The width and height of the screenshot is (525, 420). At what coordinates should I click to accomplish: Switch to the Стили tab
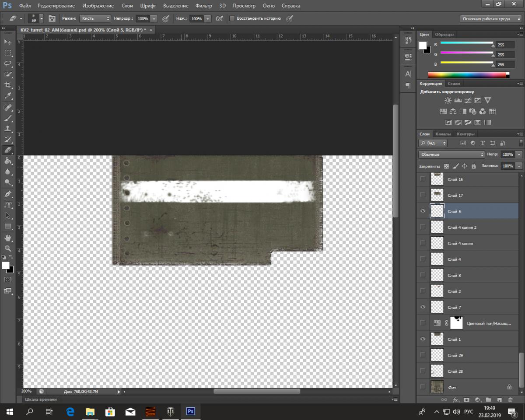[x=454, y=83]
